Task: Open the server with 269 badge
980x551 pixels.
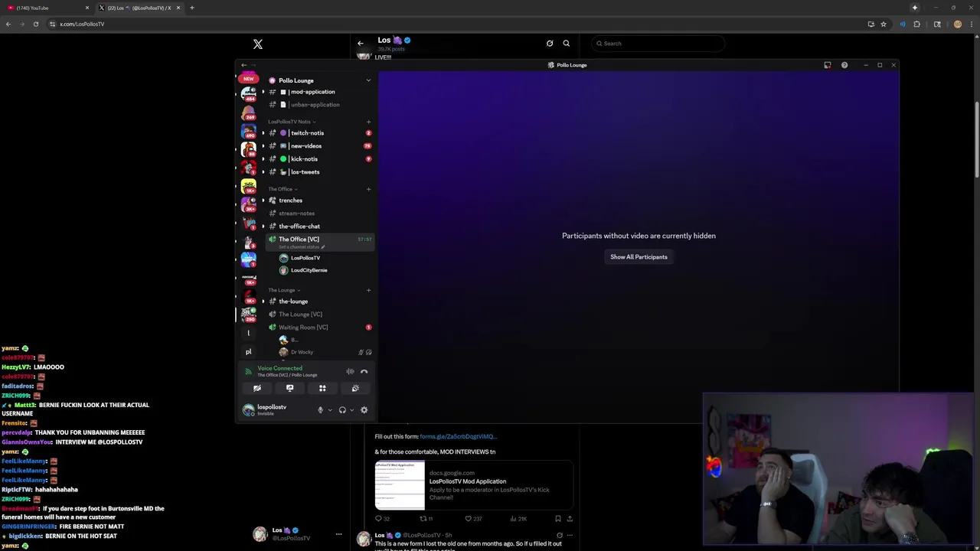Action: point(248,112)
